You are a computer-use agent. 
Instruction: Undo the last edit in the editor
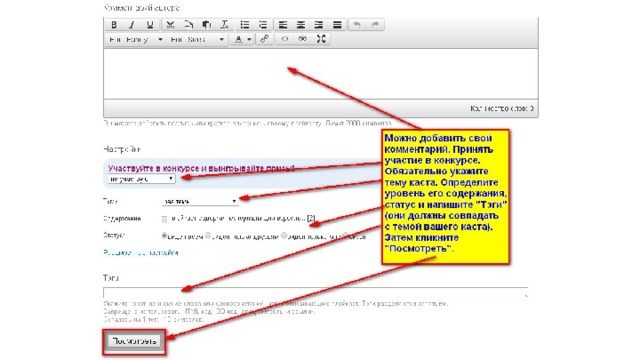[x=358, y=25]
